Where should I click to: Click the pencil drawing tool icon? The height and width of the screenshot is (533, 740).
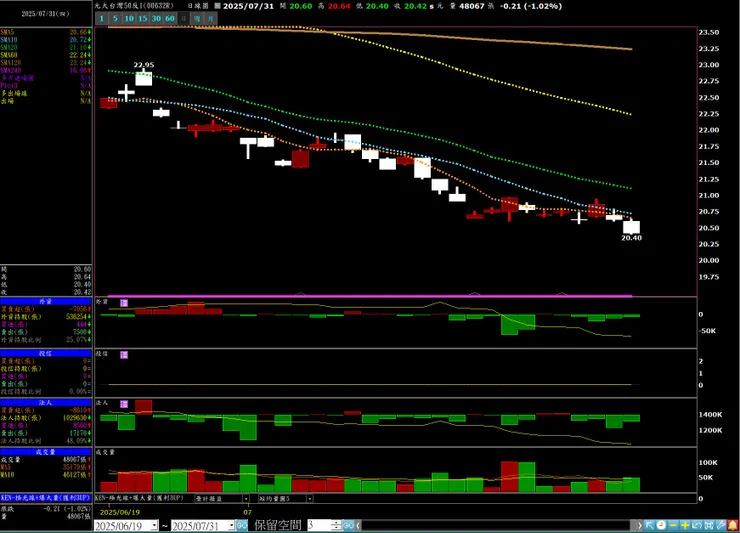[x=721, y=525]
